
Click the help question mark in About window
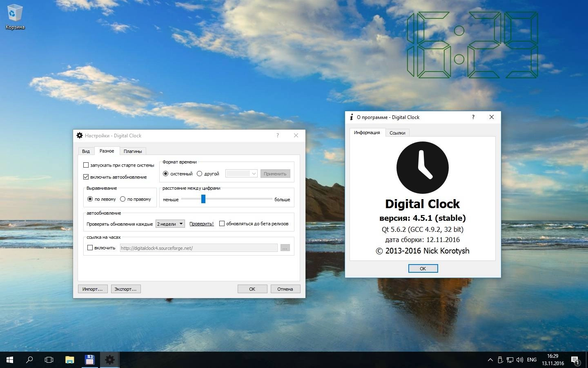pyautogui.click(x=473, y=117)
